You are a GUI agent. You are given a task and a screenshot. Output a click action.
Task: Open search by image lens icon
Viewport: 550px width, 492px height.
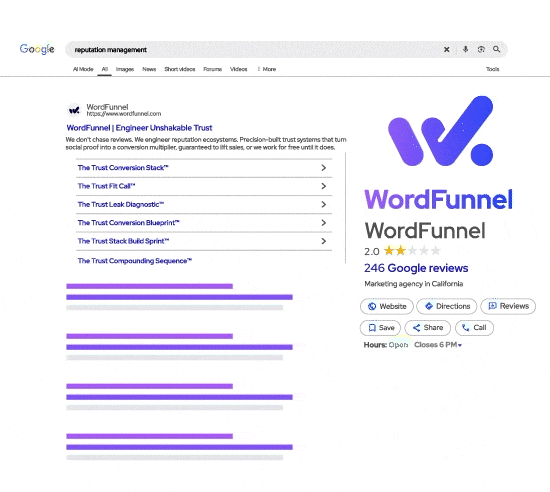pyautogui.click(x=481, y=49)
